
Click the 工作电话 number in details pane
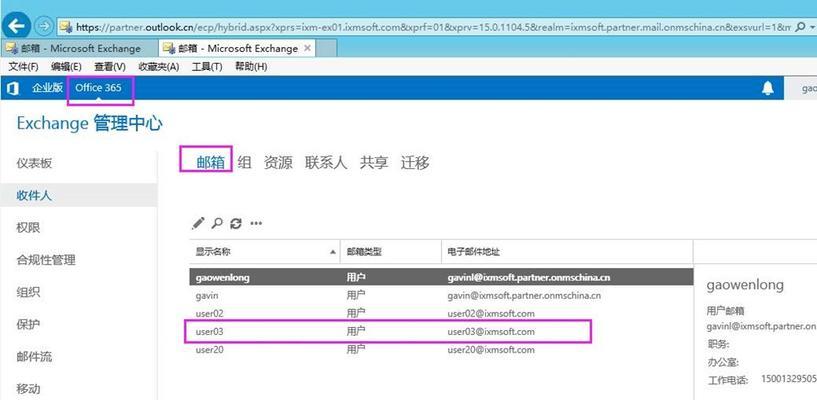coord(789,378)
